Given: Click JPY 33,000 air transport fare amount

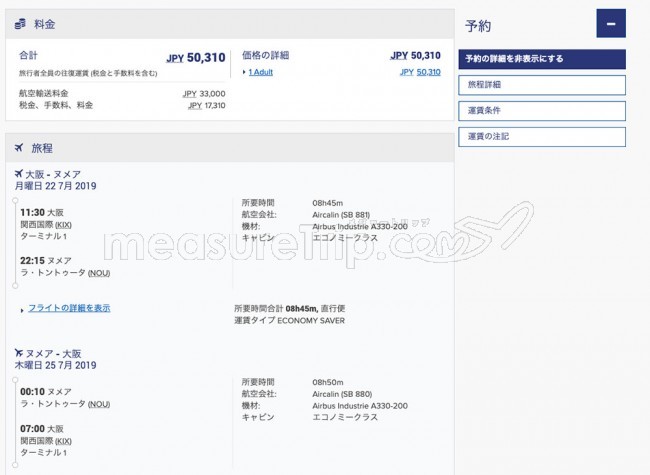Looking at the screenshot, I should [x=205, y=93].
